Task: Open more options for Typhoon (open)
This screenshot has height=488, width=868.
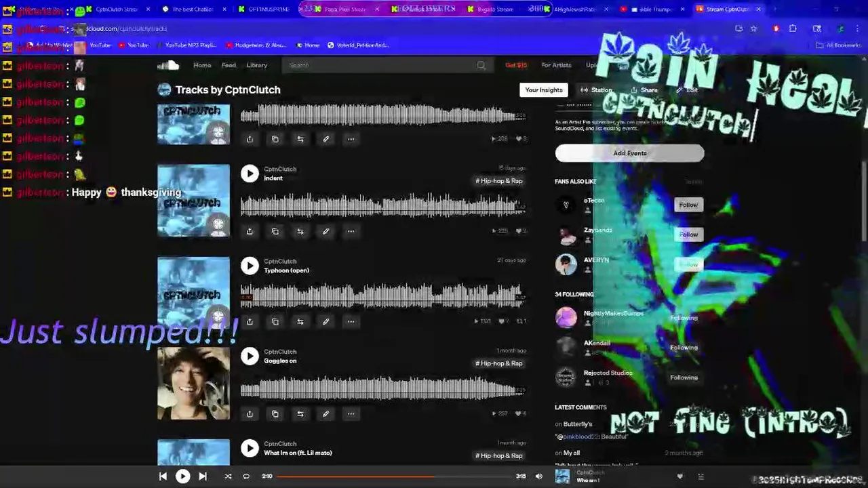Action: [x=351, y=321]
